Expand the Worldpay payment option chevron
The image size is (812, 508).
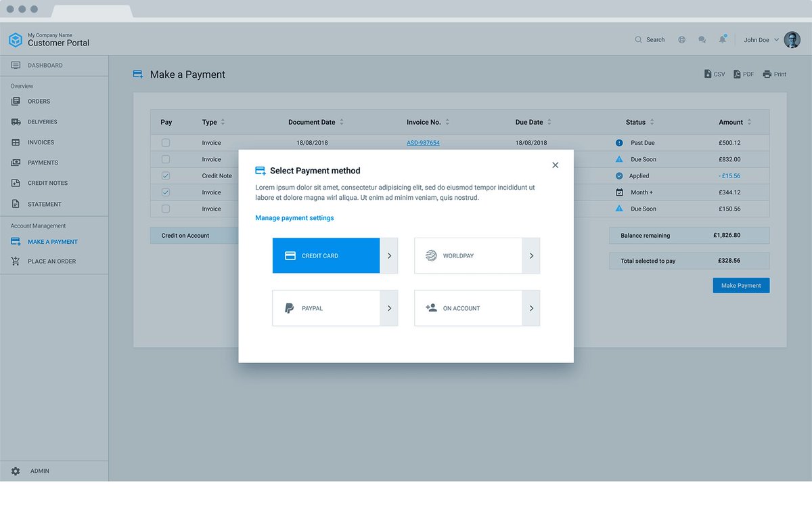[531, 256]
